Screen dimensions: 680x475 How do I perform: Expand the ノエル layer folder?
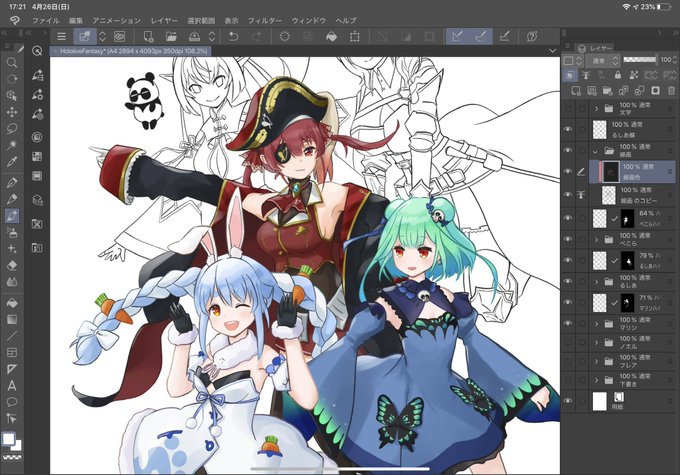pyautogui.click(x=596, y=342)
